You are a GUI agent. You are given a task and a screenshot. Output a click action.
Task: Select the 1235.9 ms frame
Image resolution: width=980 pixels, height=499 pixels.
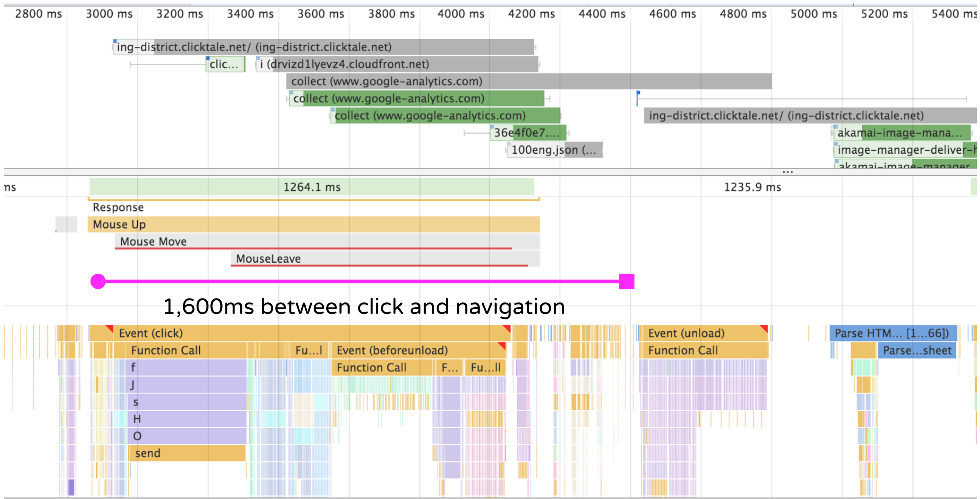pos(752,187)
